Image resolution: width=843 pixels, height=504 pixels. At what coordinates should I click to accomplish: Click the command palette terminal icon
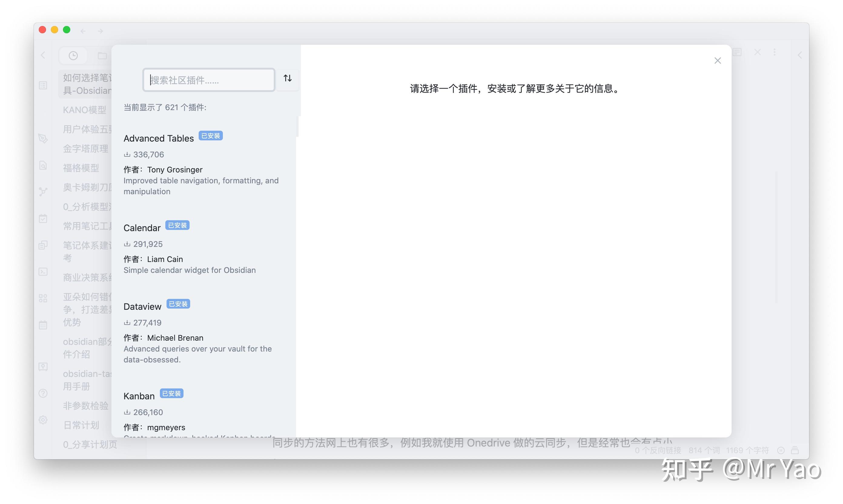click(43, 272)
